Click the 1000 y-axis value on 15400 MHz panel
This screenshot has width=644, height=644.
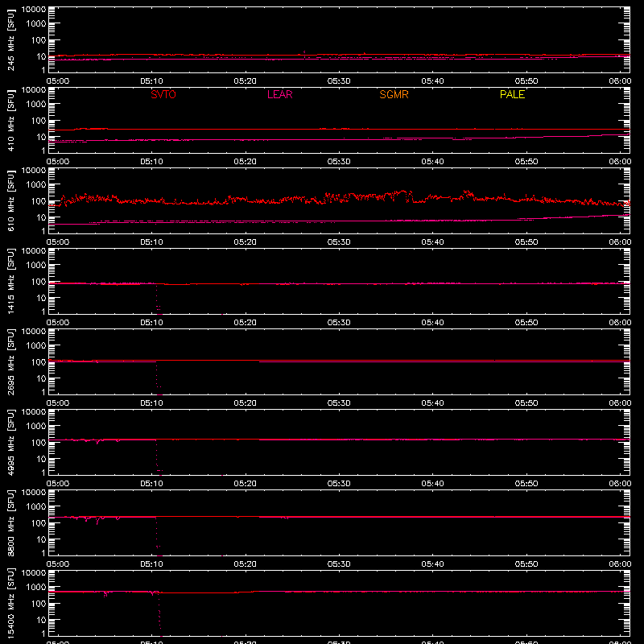(x=36, y=588)
